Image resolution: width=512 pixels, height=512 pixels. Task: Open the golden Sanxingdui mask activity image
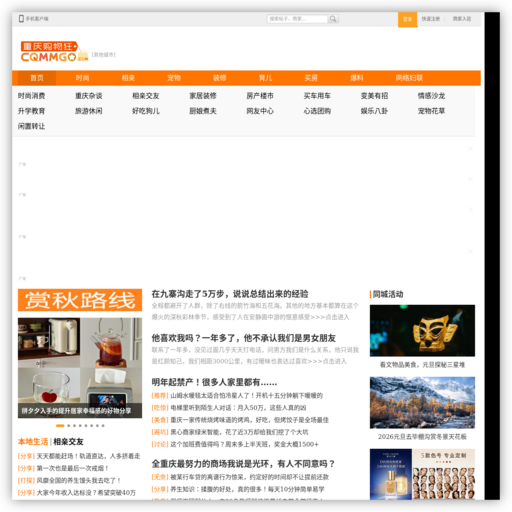(x=422, y=331)
